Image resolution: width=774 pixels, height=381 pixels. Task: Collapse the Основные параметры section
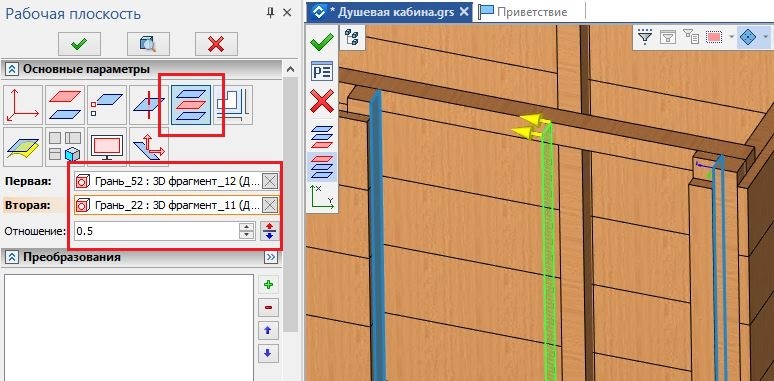(10, 70)
